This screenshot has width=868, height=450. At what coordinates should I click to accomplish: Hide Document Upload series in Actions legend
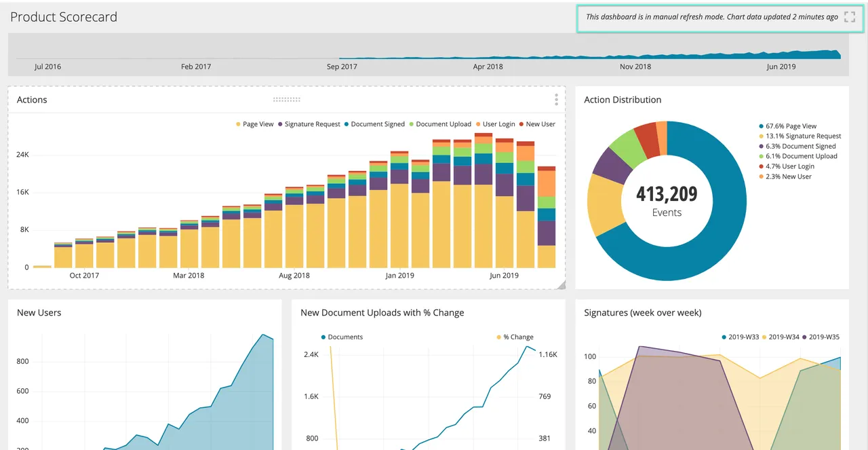click(439, 124)
